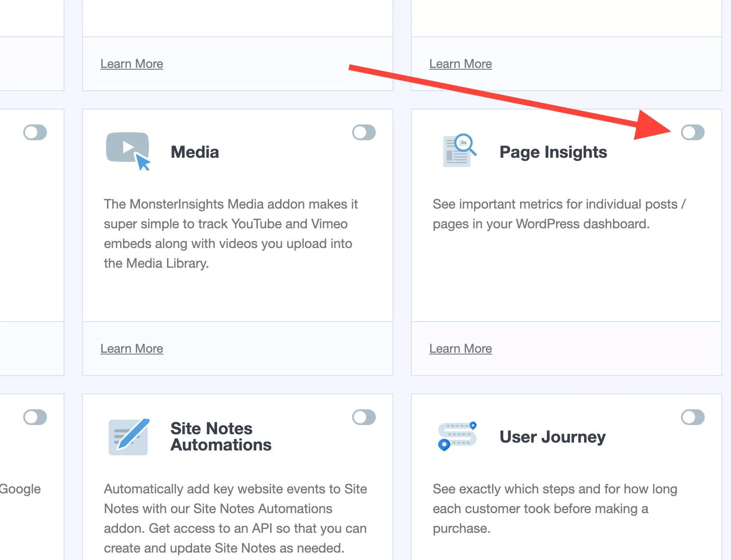Click the User Journey route map icon
This screenshot has height=560, width=731.
pyautogui.click(x=457, y=436)
